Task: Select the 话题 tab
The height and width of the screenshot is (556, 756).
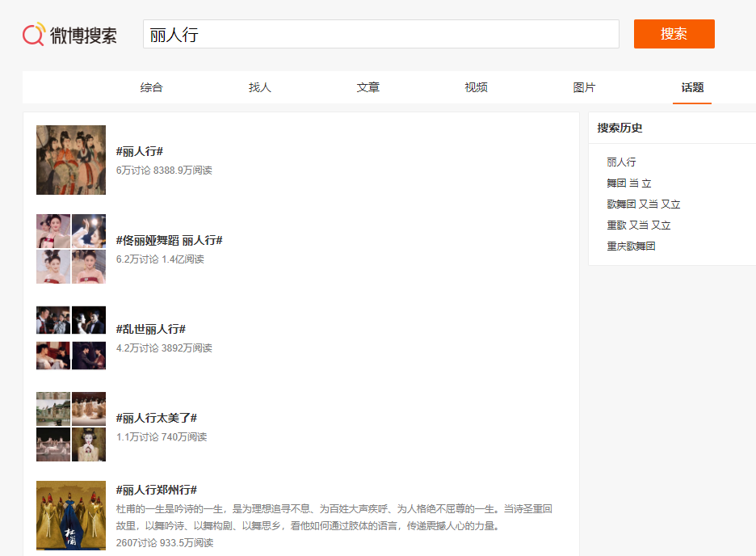Action: click(692, 87)
